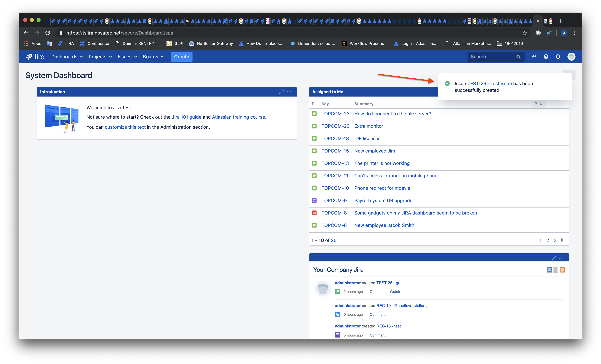601x364 pixels.
Task: Open the activity stream RSS feed icon
Action: (562, 270)
